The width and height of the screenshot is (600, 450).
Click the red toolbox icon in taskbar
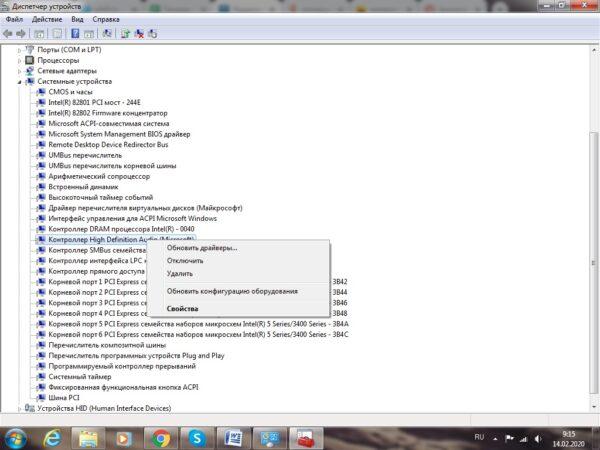[x=305, y=438]
